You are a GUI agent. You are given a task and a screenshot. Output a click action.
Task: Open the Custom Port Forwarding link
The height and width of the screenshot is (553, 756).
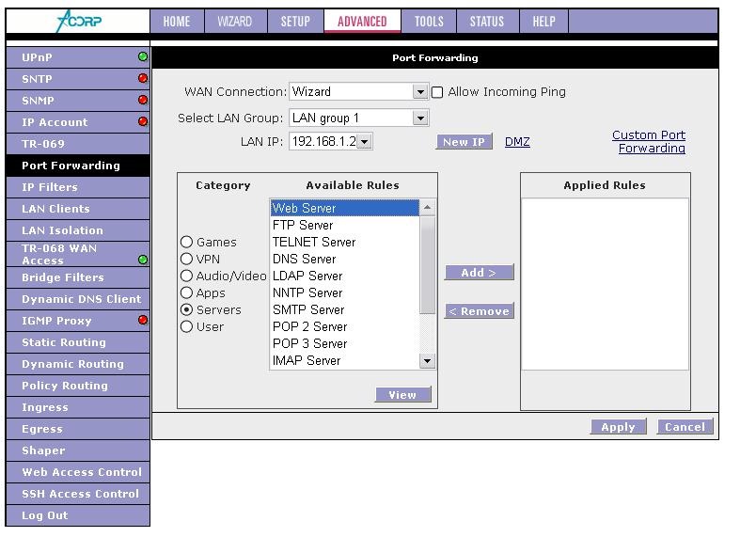tap(649, 142)
